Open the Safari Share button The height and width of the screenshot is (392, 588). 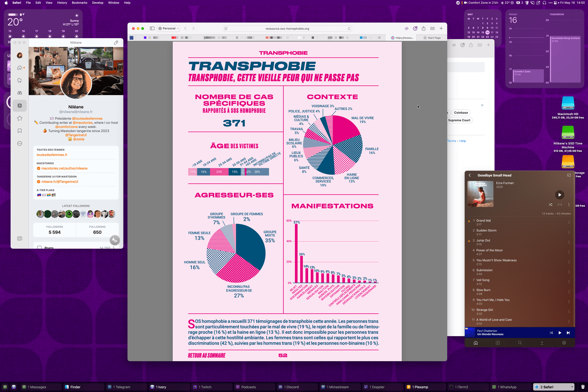pos(423,28)
